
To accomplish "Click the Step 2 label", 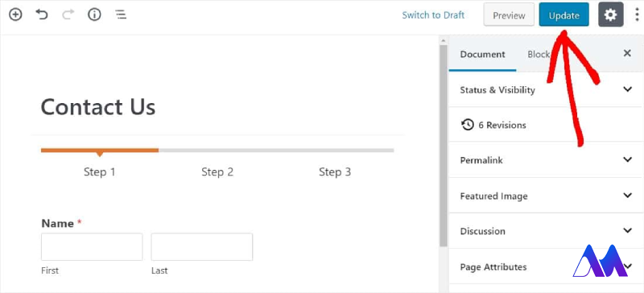I will (217, 171).
